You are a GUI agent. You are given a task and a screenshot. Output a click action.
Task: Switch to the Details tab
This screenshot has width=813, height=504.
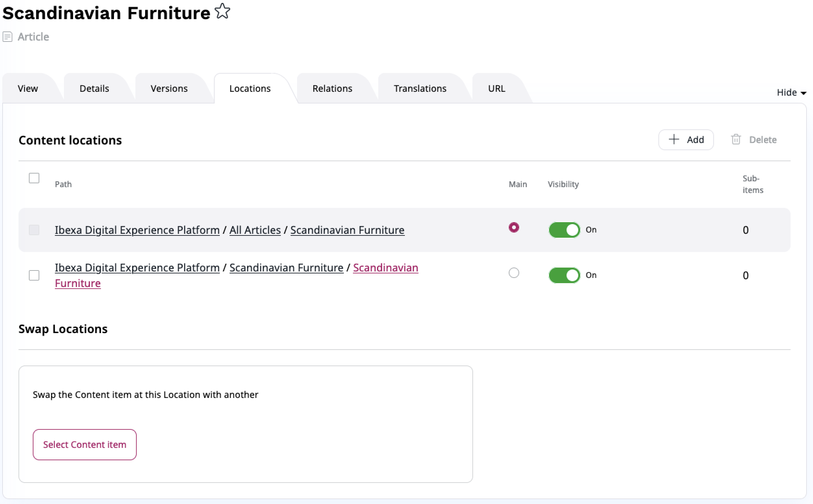point(94,89)
